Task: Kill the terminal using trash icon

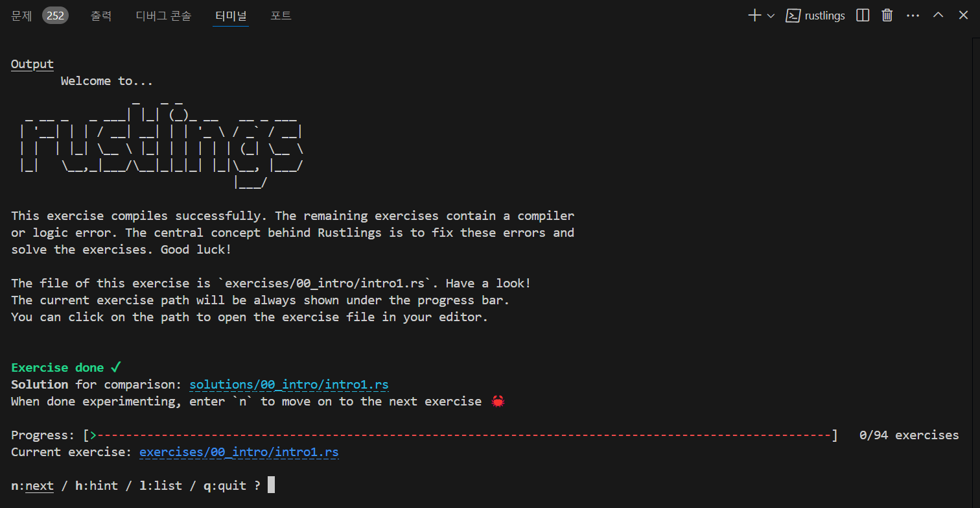Action: 887,16
